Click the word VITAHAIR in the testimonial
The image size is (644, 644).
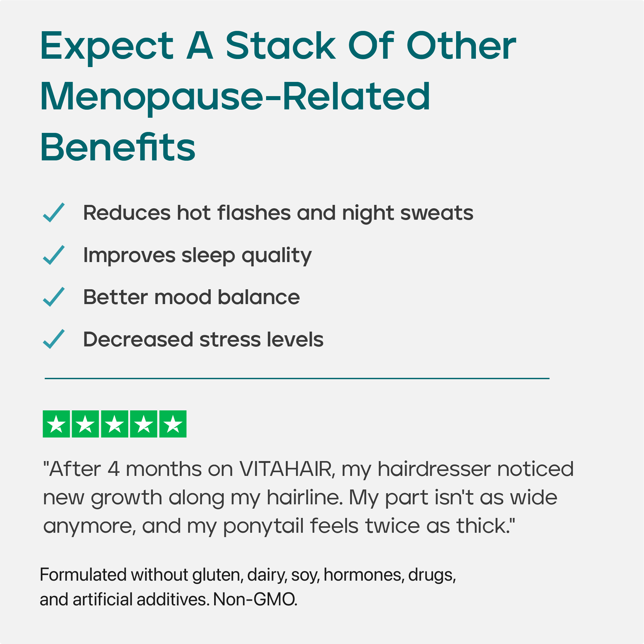tap(287, 469)
